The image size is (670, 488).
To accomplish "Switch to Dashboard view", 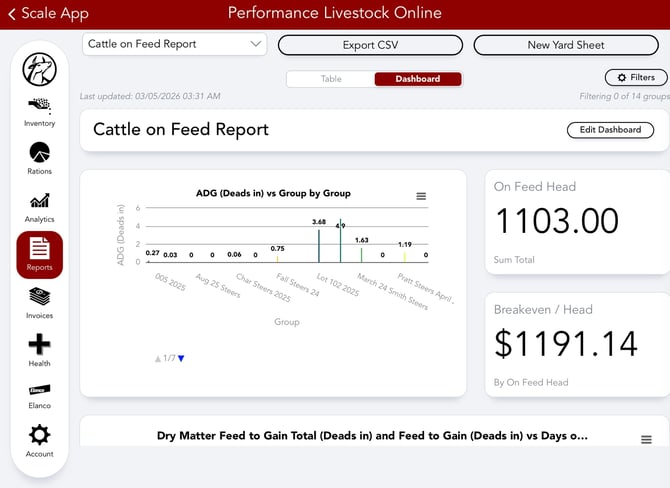I will [x=418, y=79].
